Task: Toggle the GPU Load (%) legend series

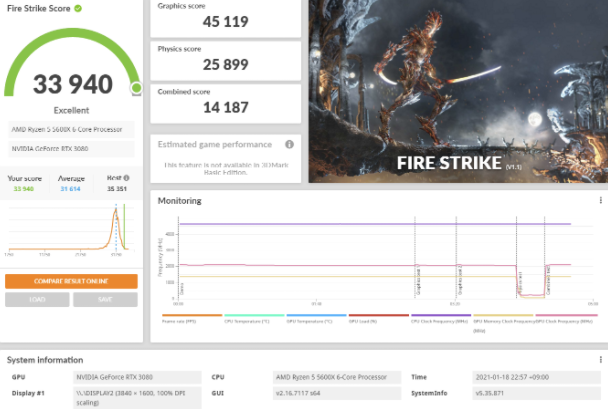Action: (363, 321)
